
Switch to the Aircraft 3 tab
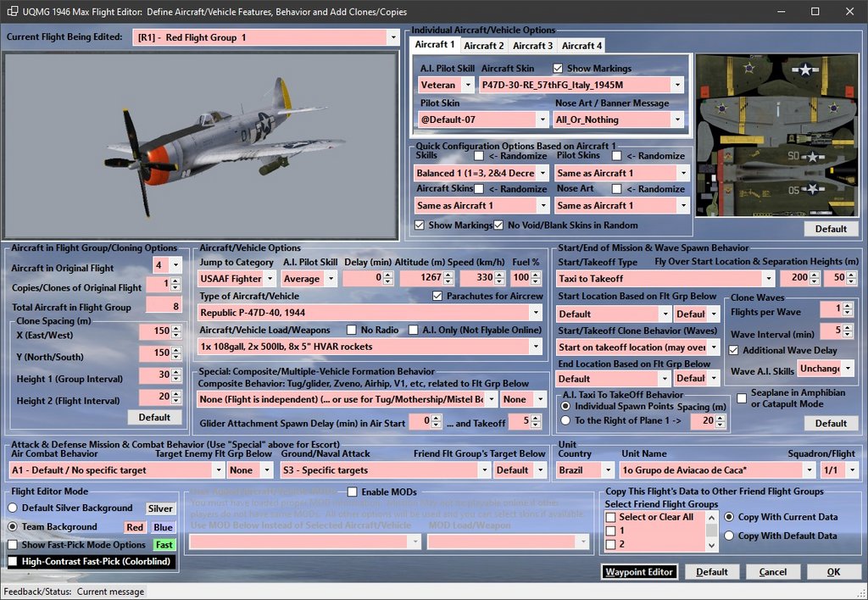(532, 46)
